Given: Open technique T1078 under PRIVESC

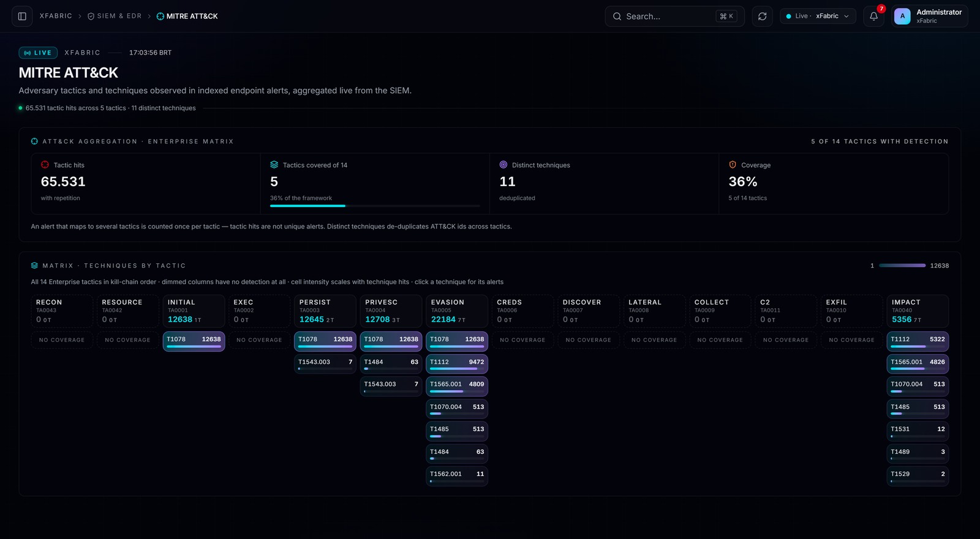Looking at the screenshot, I should point(391,341).
